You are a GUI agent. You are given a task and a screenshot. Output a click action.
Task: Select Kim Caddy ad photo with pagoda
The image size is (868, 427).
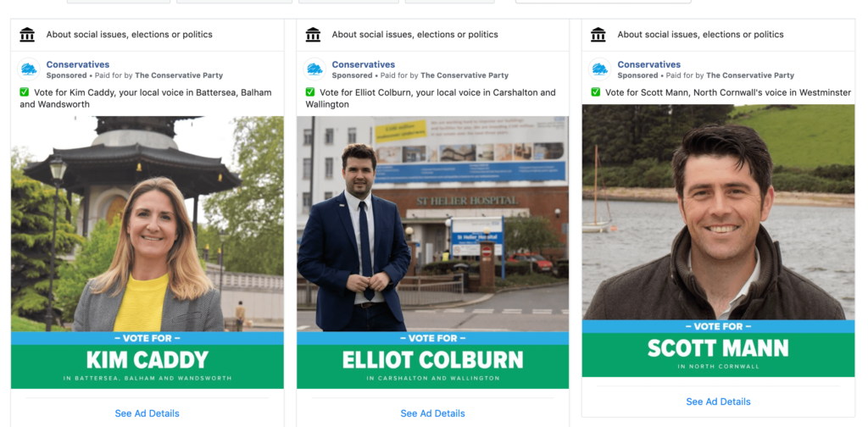147,224
